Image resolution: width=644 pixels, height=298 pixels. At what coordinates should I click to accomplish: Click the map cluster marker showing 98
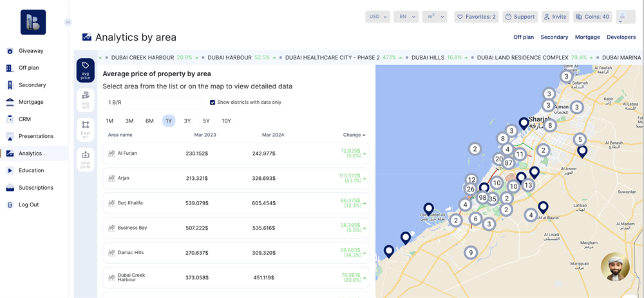(x=482, y=197)
